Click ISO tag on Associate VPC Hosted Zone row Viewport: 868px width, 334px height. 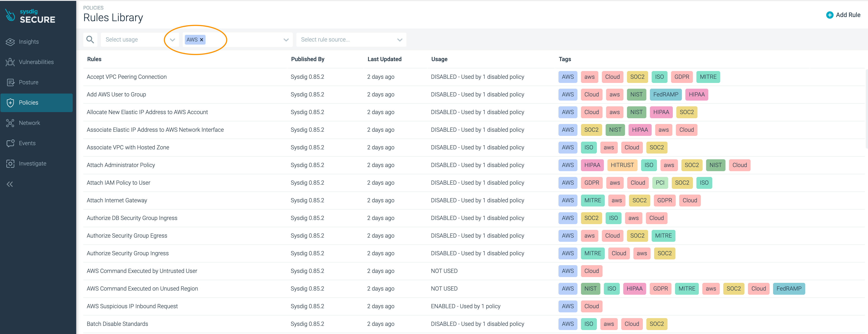(589, 147)
